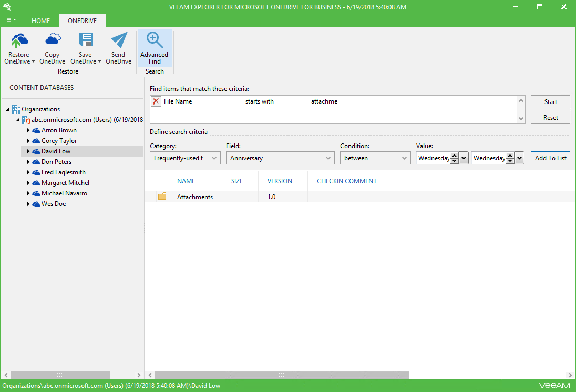Remove the File Name criterion with red X

156,101
